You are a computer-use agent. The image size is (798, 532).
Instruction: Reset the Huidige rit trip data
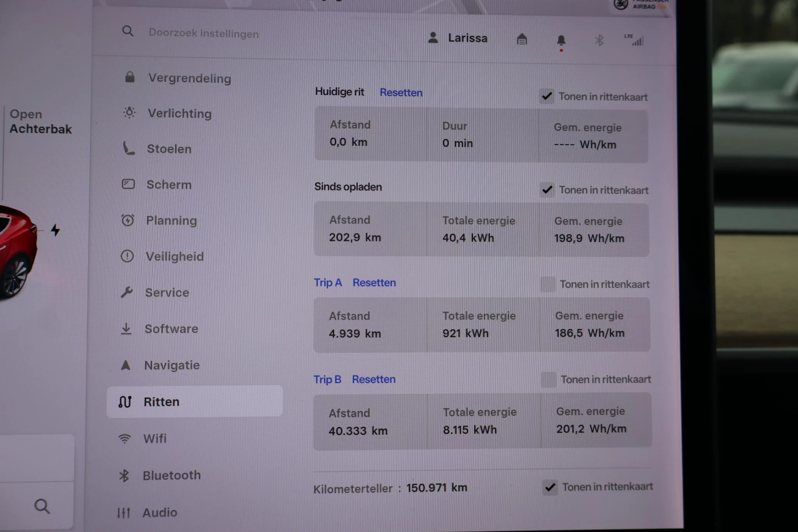(401, 93)
